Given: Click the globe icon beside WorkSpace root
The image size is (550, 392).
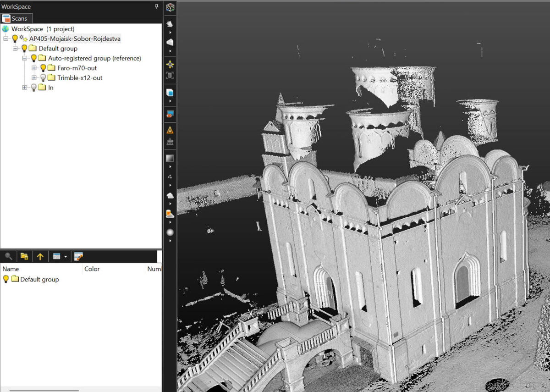Looking at the screenshot, I should (5, 29).
